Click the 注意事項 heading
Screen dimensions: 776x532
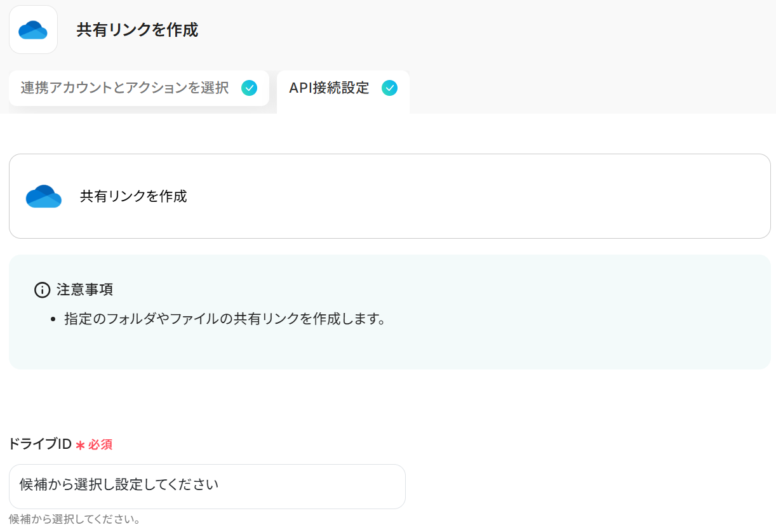coord(85,290)
